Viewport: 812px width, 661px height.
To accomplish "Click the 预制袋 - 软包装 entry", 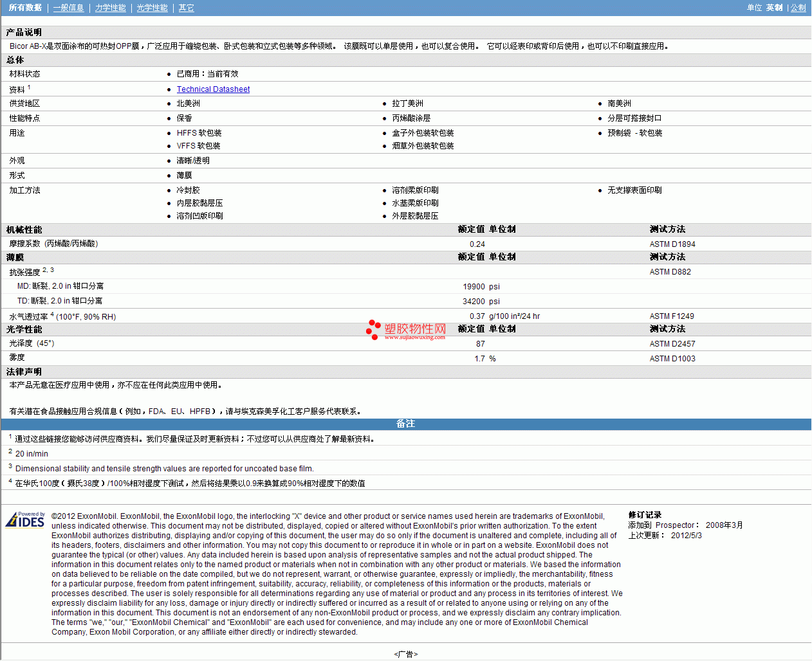I will tap(635, 133).
